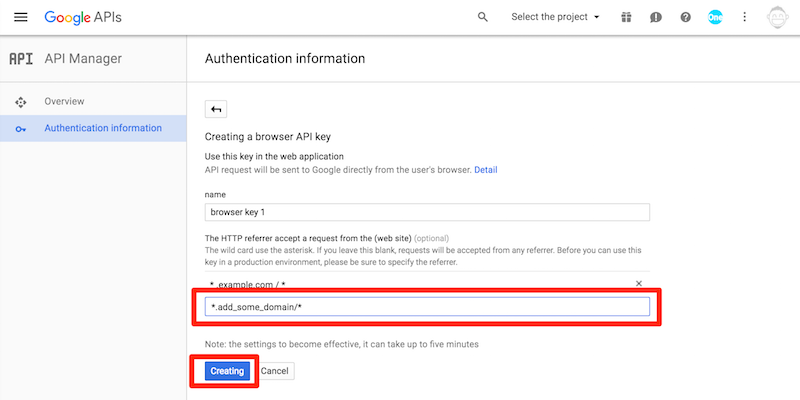The image size is (800, 400).
Task: Focus the browser key 1 name field
Action: click(x=427, y=212)
